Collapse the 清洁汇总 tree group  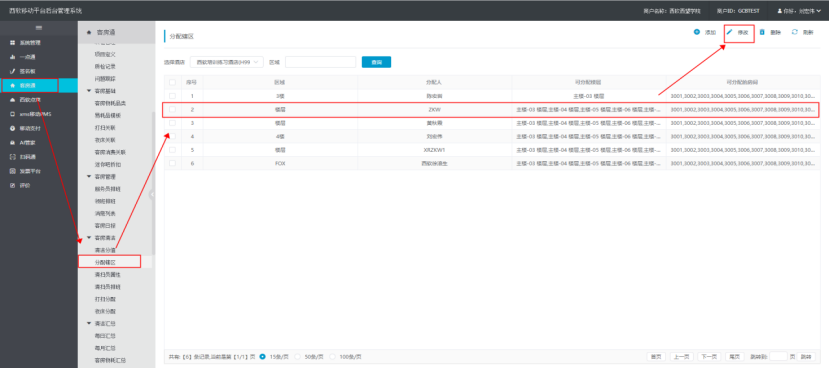click(89, 323)
